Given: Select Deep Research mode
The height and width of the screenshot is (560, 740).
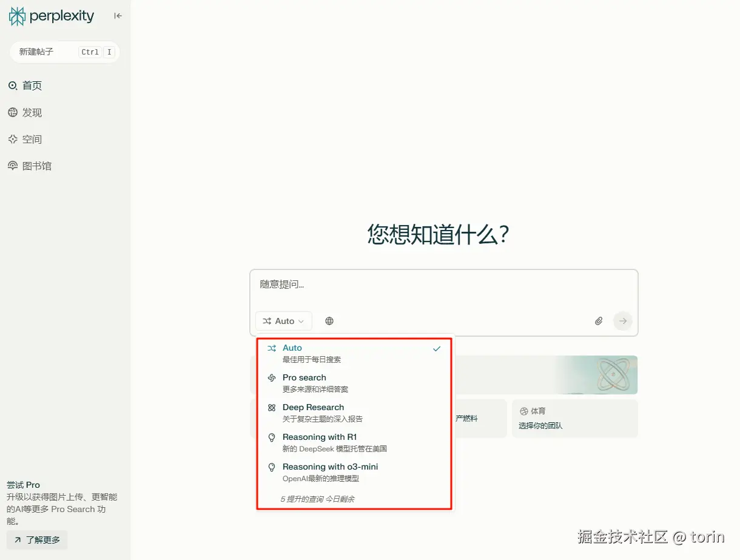Looking at the screenshot, I should (355, 413).
